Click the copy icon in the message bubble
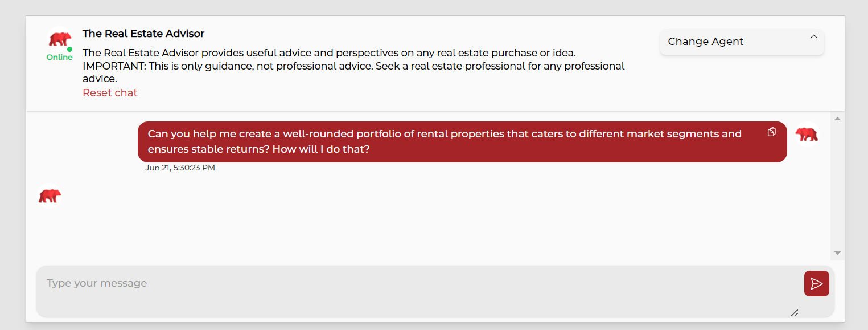 (x=772, y=132)
